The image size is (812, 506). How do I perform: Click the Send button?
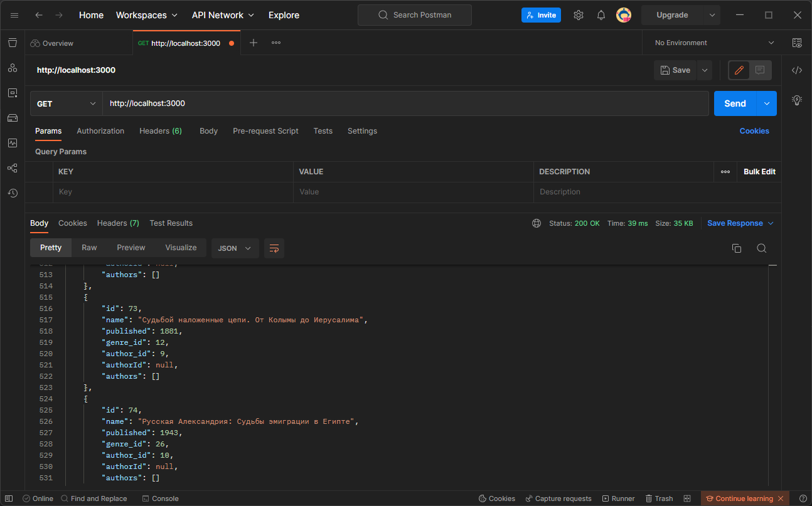pos(735,103)
